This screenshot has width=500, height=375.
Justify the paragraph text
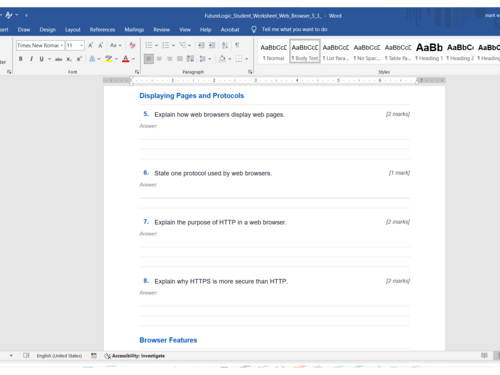(x=180, y=59)
